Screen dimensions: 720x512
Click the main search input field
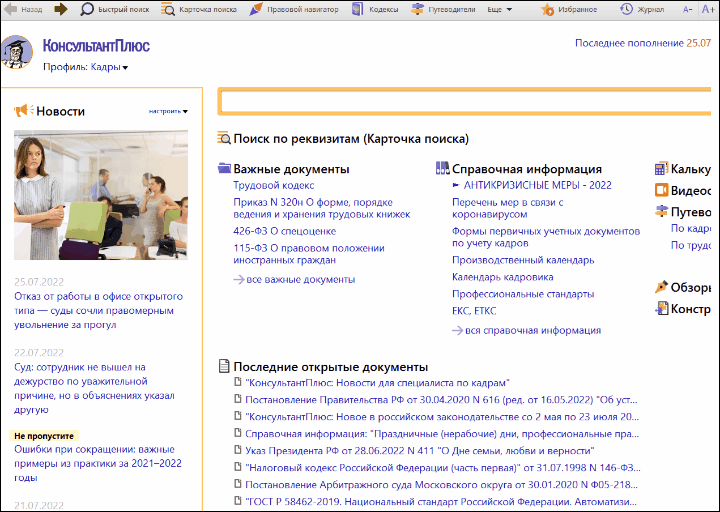(465, 101)
